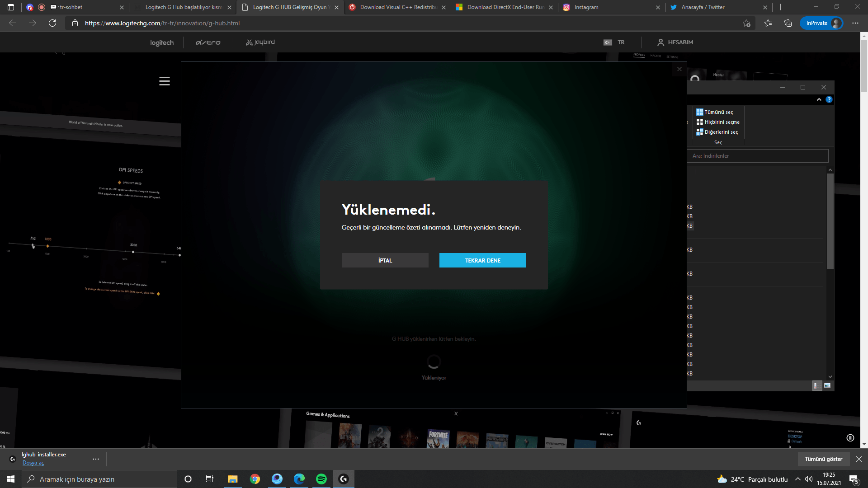Open the hamburger menu on Logitech page

pos(165,81)
